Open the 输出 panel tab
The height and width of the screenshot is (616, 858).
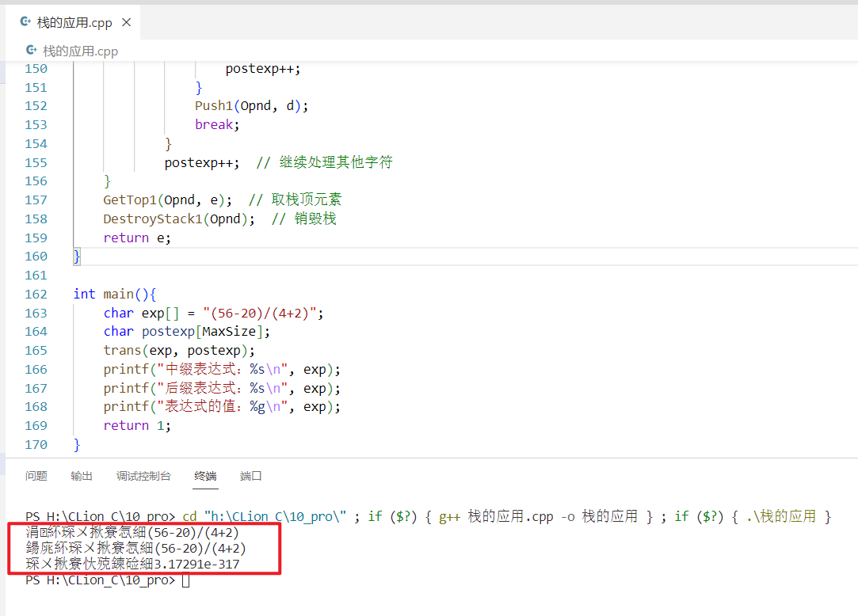(x=82, y=476)
